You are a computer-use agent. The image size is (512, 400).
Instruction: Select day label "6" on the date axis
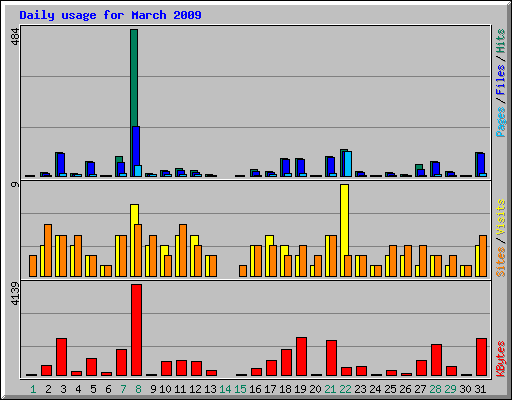coord(108,389)
